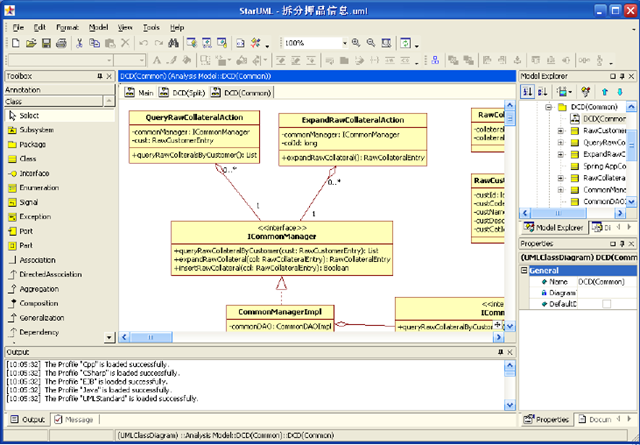Switch to the Message tab
This screenshot has width=640, height=445.
coord(74,420)
